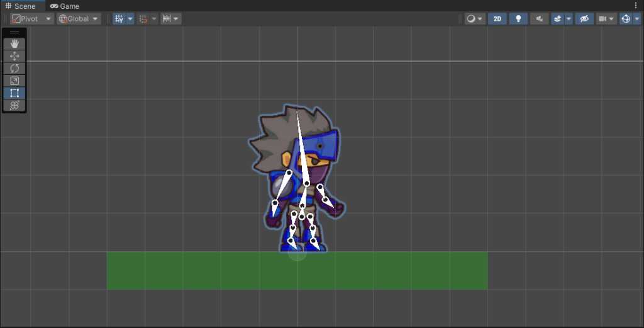Image resolution: width=644 pixels, height=328 pixels.
Task: Open the Pivot handle position dropdown
Action: [x=31, y=19]
